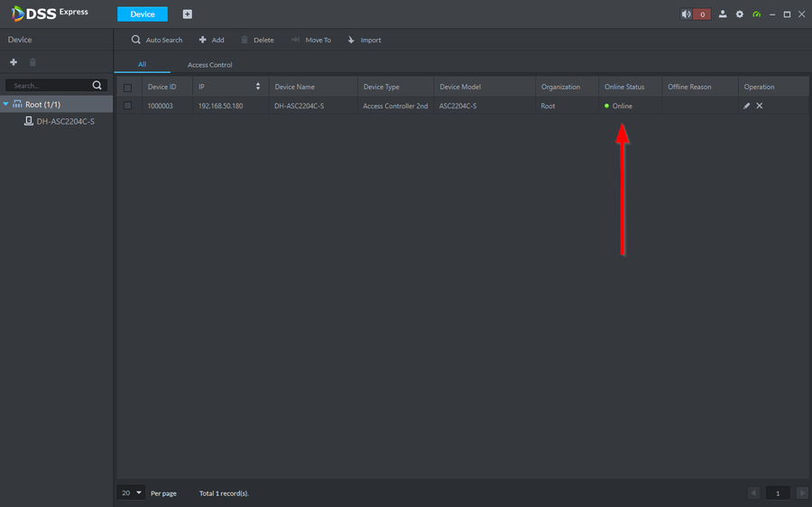
Task: Sort by the IP column arrows
Action: [x=258, y=87]
